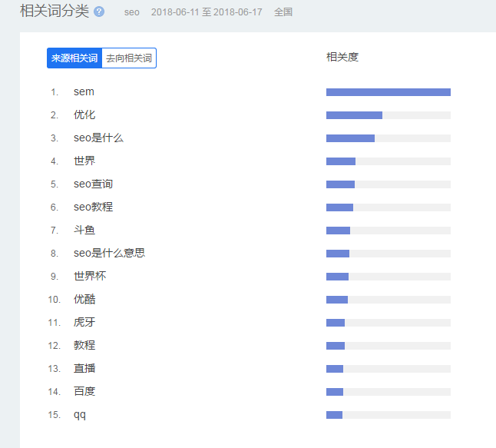Switch to the 去向相关词 tab

(129, 58)
